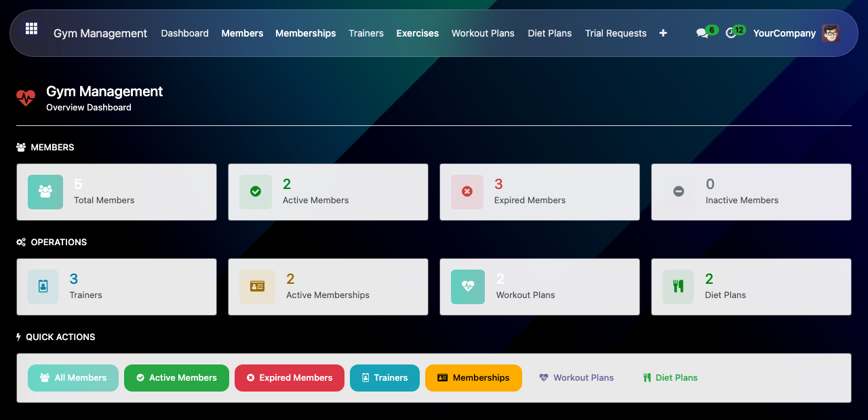Open the YourCompany user menu
Viewport: 868px width, 420px height.
(785, 33)
